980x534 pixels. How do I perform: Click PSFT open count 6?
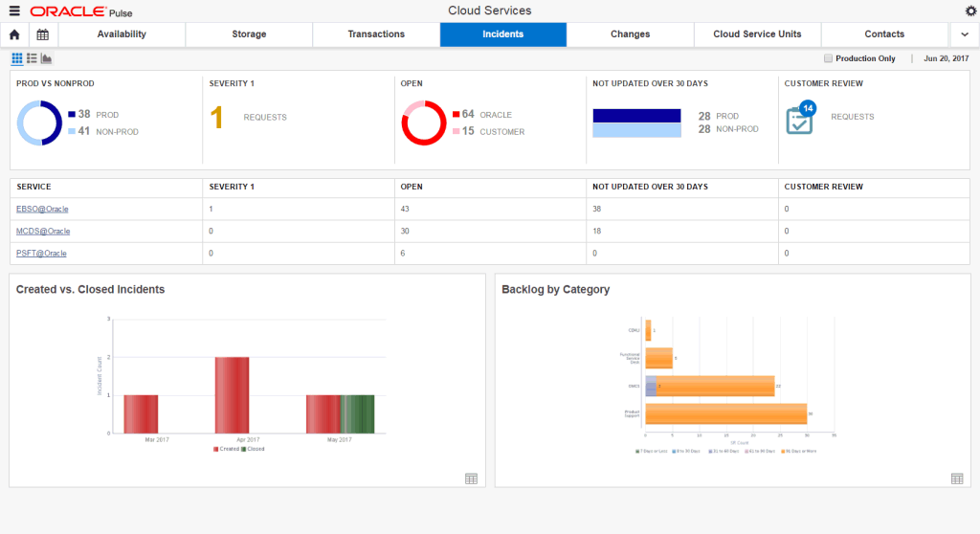403,254
